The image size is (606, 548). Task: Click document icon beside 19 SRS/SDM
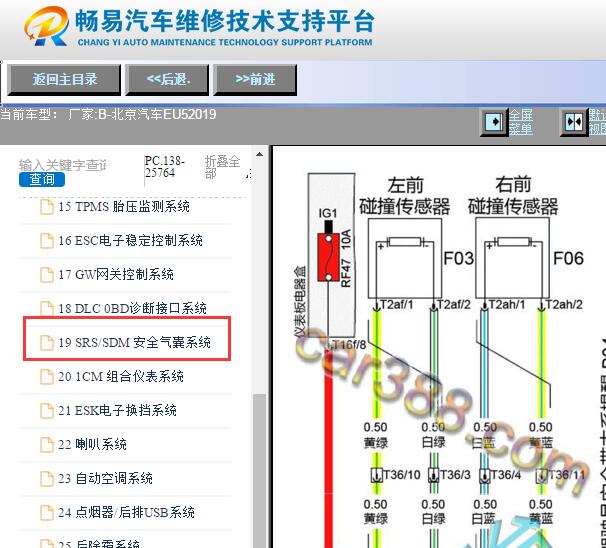[x=47, y=343]
